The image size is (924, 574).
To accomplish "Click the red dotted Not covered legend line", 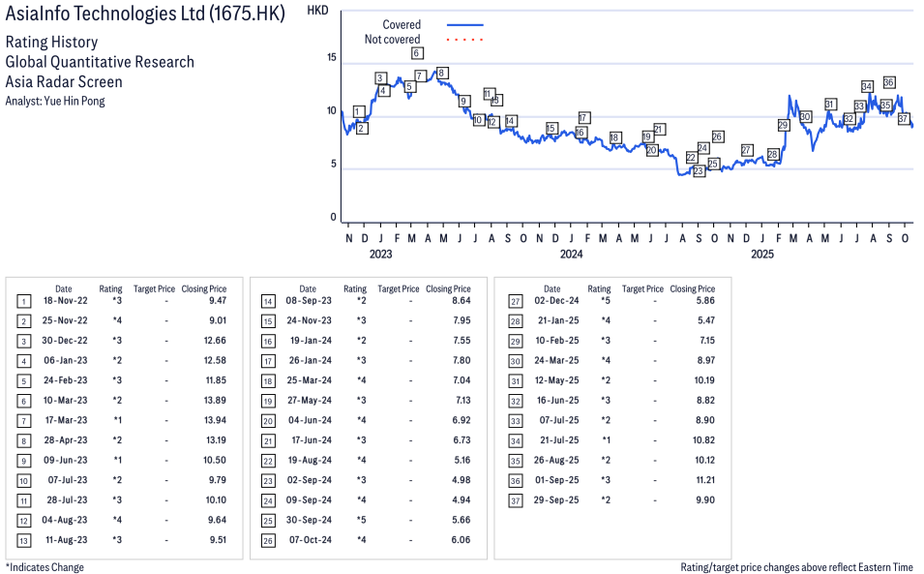I will click(x=464, y=40).
